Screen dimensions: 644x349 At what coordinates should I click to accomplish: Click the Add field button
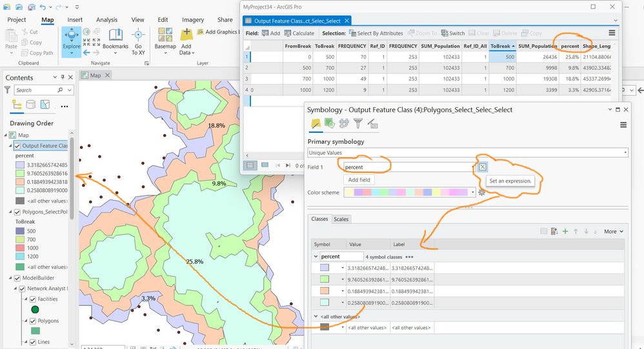pos(359,180)
